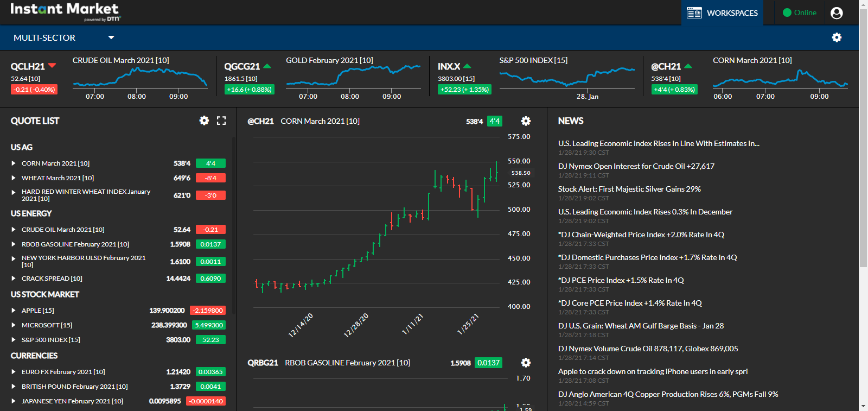
Task: Open the MULTI-SECTOR workspace dropdown
Action: pos(64,37)
